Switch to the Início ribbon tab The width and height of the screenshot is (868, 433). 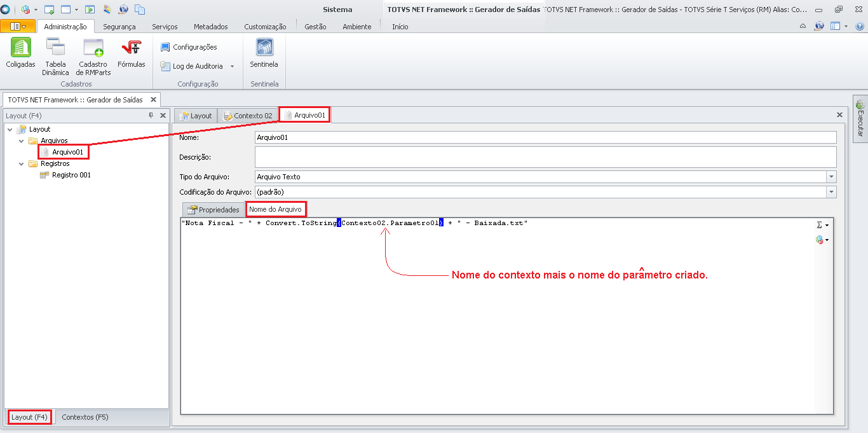[x=400, y=27]
